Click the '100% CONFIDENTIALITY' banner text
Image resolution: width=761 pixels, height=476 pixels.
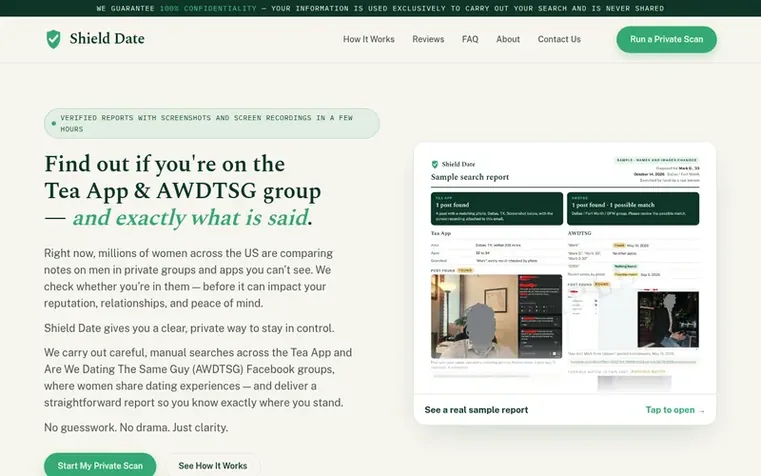pyautogui.click(x=208, y=8)
